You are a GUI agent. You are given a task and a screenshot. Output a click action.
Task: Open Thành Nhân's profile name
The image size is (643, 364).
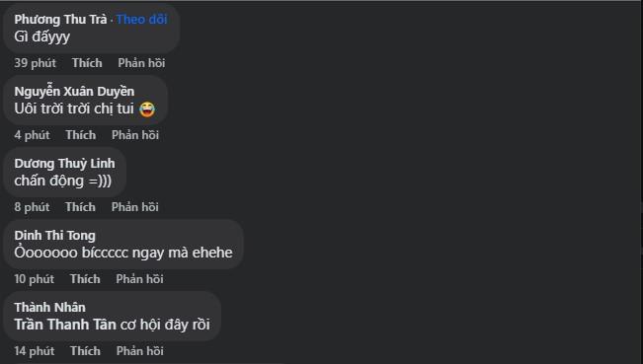pos(49,308)
